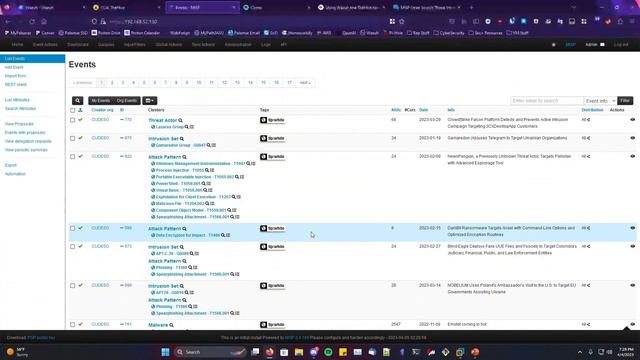The image size is (640, 360).
Task: Select Add Event in the left sidebar
Action: (x=14, y=67)
